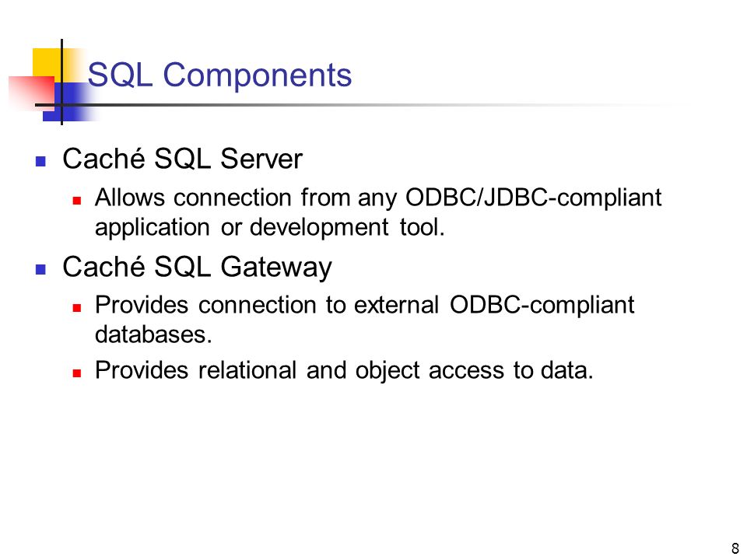
Task: Click the external ODBC-compliant phrase
Action: [x=494, y=305]
